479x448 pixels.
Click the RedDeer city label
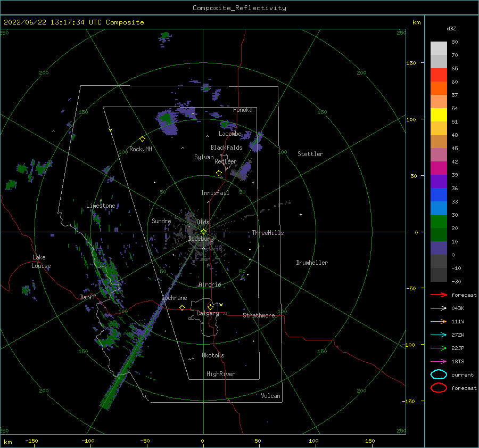(x=226, y=161)
